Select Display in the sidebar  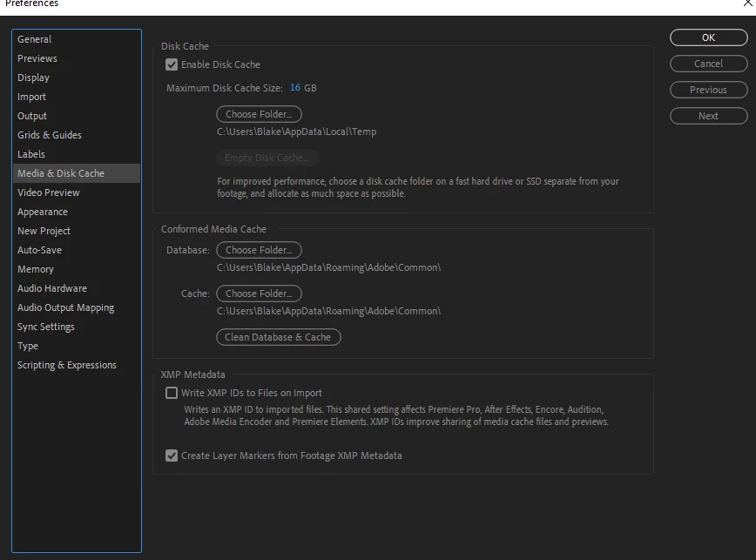tap(76, 78)
